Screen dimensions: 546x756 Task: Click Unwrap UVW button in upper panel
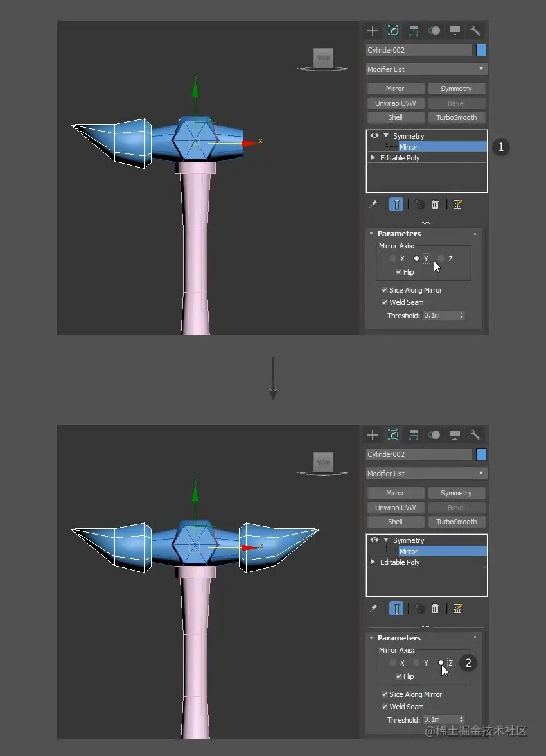[x=396, y=103]
